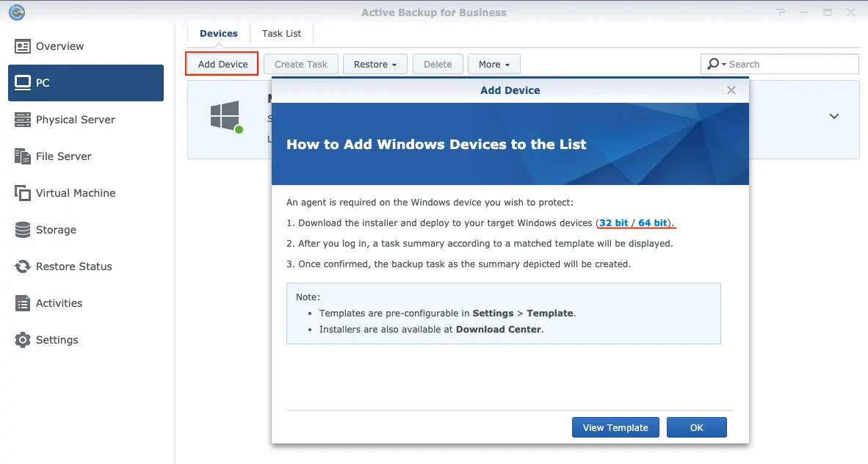The image size is (868, 464).
Task: Click the Add Device button
Action: (223, 64)
